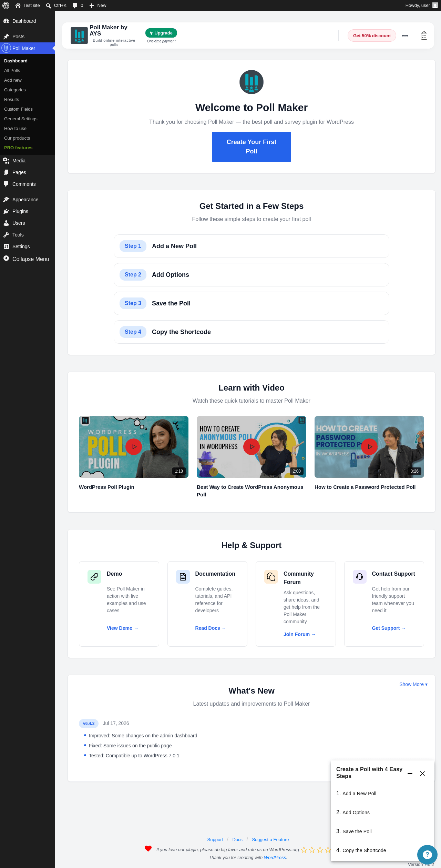441x868 pixels.
Task: Open the clipboard checklist icon in header
Action: (x=424, y=36)
